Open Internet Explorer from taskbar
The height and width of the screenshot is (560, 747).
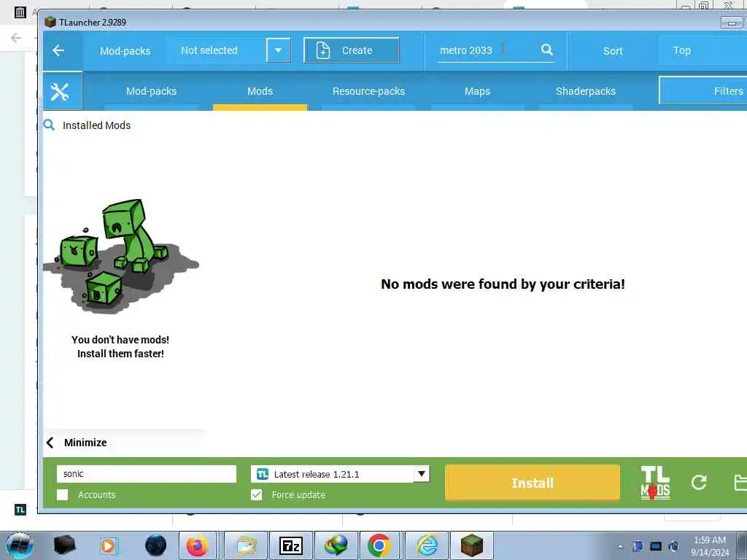point(427,545)
